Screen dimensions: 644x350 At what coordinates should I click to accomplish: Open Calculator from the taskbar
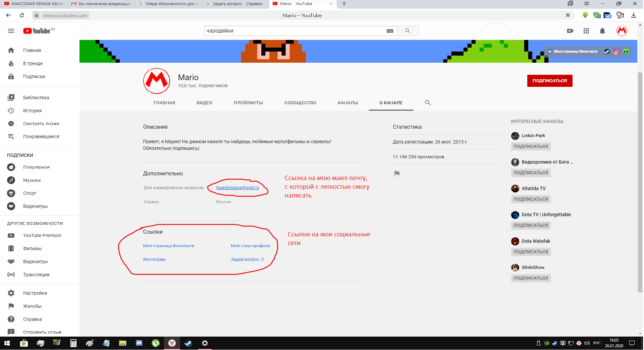point(73,343)
